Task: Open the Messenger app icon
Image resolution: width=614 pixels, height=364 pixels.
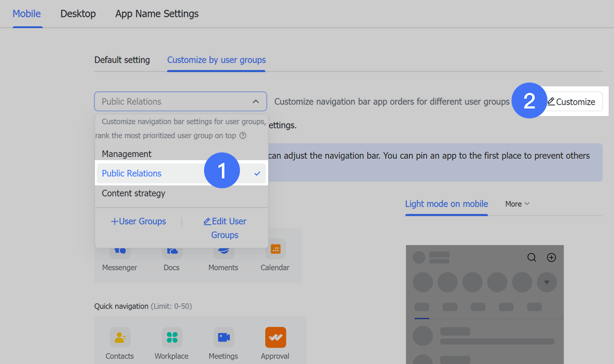Action: [x=119, y=250]
